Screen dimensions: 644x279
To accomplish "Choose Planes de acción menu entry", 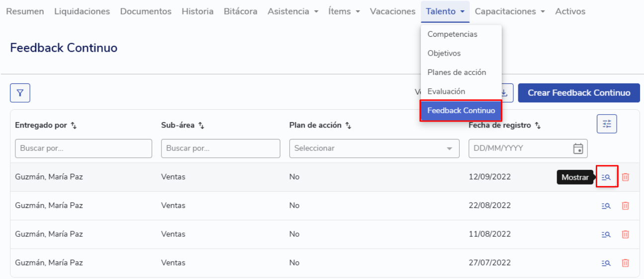I will [456, 72].
